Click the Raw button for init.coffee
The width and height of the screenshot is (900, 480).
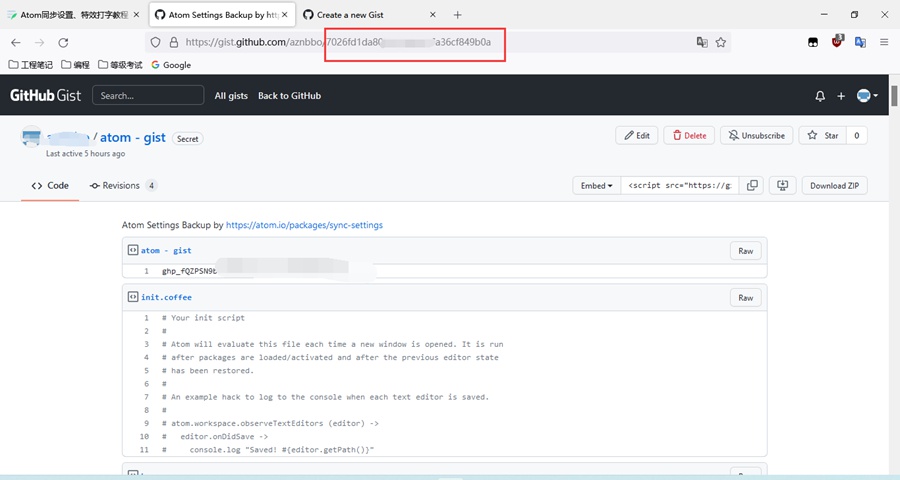[745, 297]
